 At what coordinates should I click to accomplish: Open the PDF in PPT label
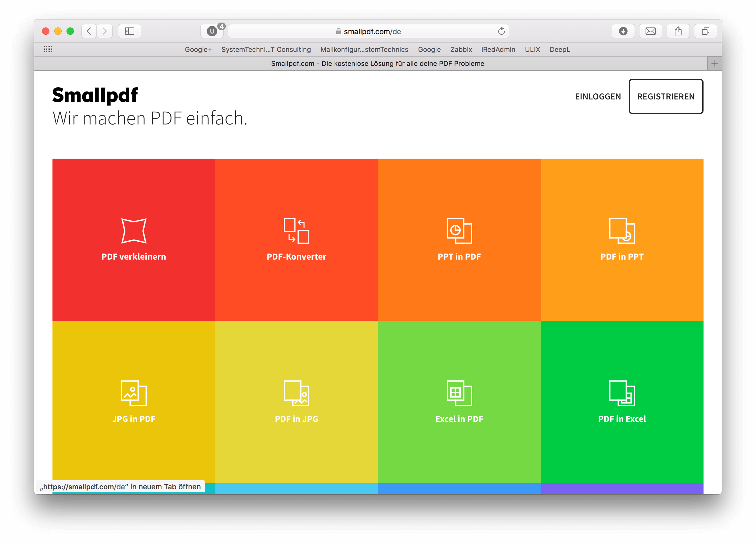pos(622,257)
